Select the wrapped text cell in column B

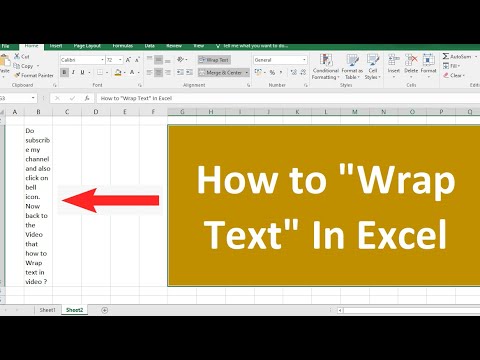point(38,206)
